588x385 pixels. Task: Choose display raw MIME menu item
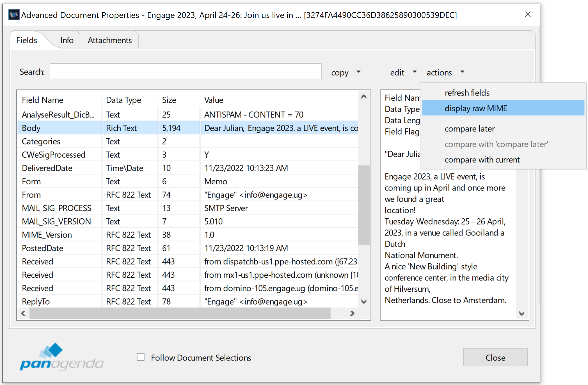click(x=476, y=108)
